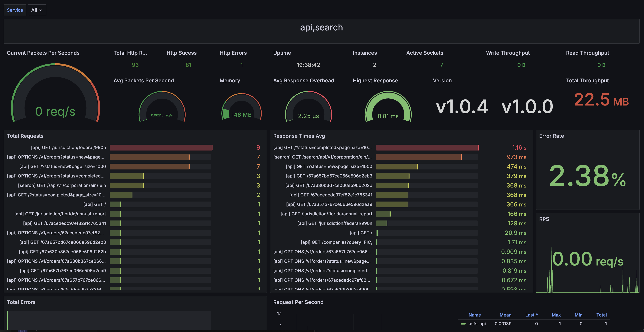This screenshot has height=332, width=644.
Task: Click the usfs-api legend color swatch
Action: (x=463, y=324)
